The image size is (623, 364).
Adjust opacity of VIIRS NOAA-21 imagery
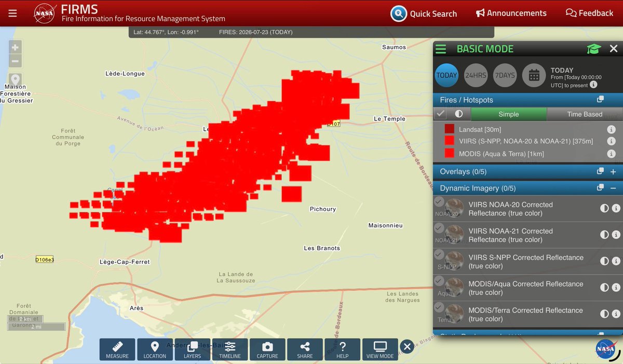[604, 235]
